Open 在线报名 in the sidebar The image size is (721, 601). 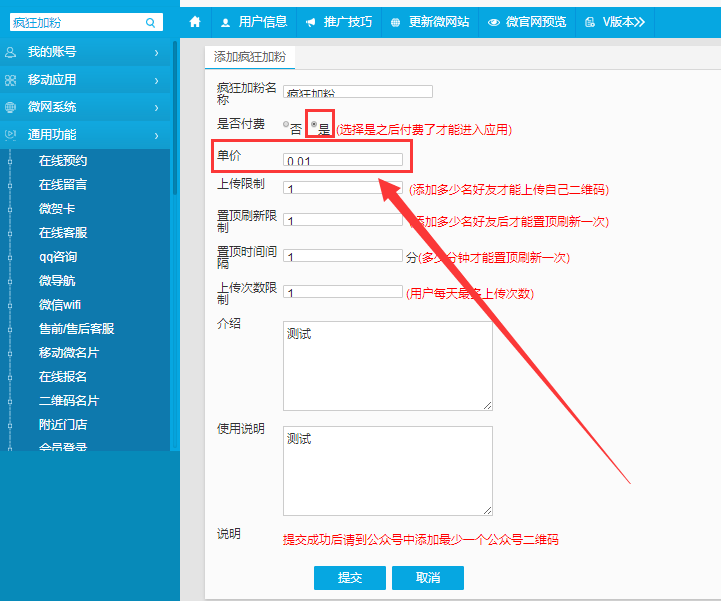click(63, 377)
